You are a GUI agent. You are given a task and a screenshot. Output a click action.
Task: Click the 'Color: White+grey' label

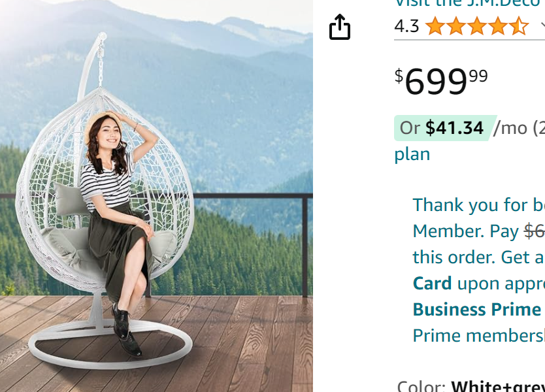pos(471,385)
